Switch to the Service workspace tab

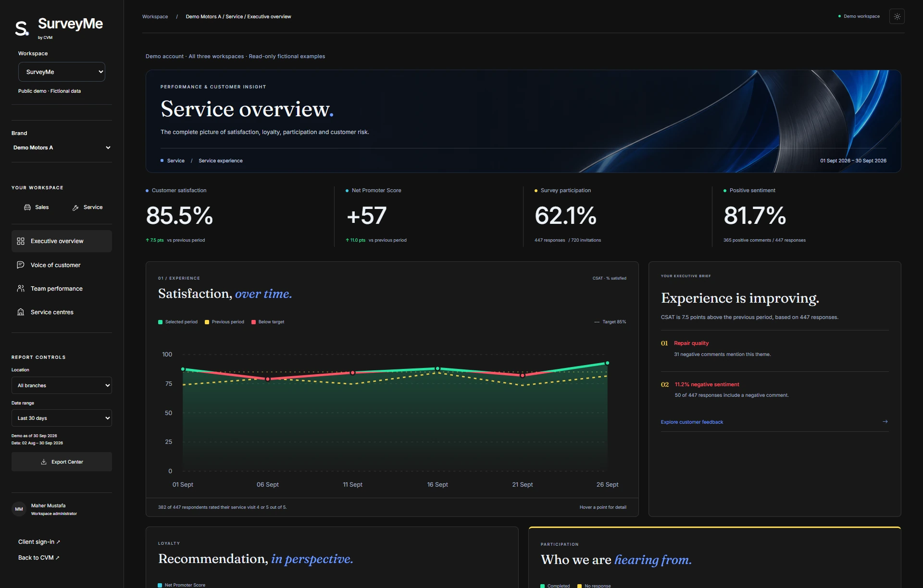(x=87, y=207)
